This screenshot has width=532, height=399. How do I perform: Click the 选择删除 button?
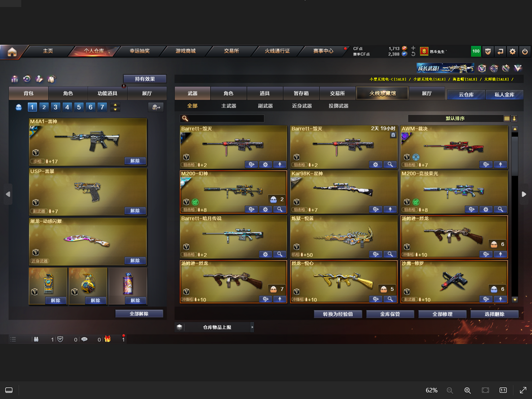[x=495, y=314]
